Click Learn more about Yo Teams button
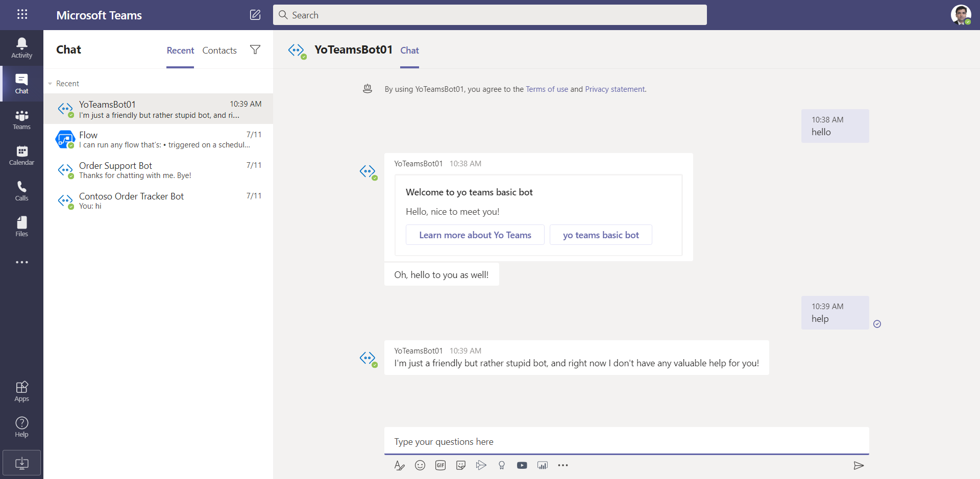 [x=475, y=235]
